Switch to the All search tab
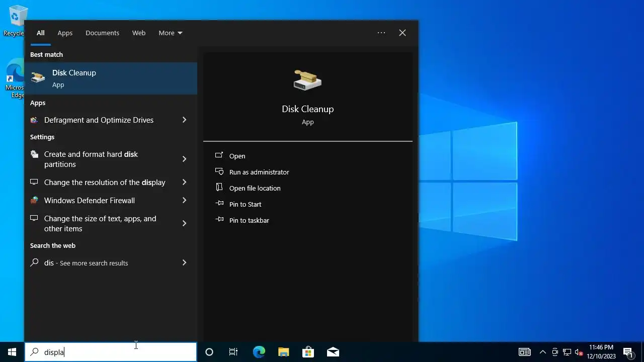This screenshot has width=644, height=362. [41, 33]
